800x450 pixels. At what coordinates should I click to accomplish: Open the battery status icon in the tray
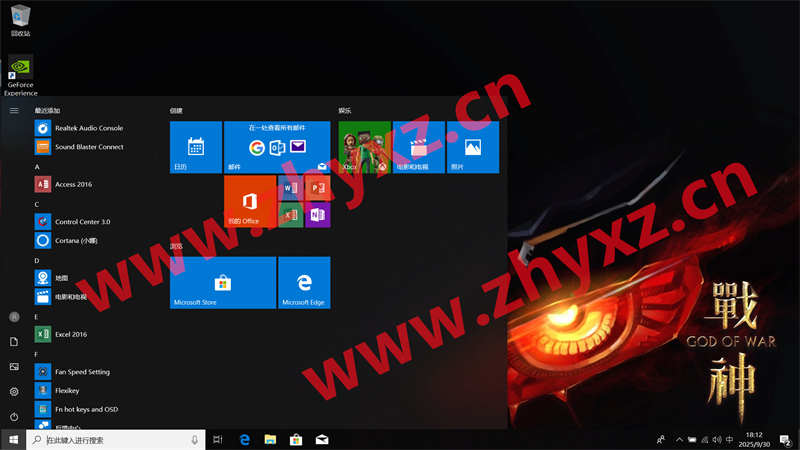click(x=692, y=439)
